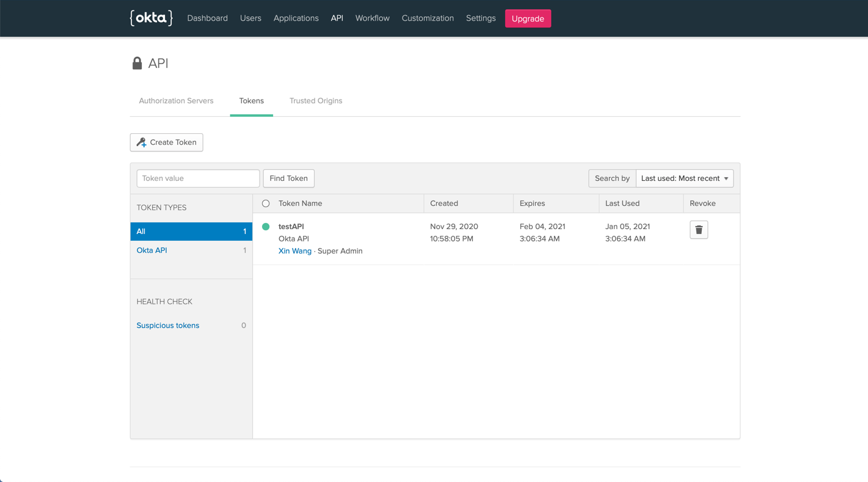Open the 'Last used: Most recent' dropdown

point(684,178)
